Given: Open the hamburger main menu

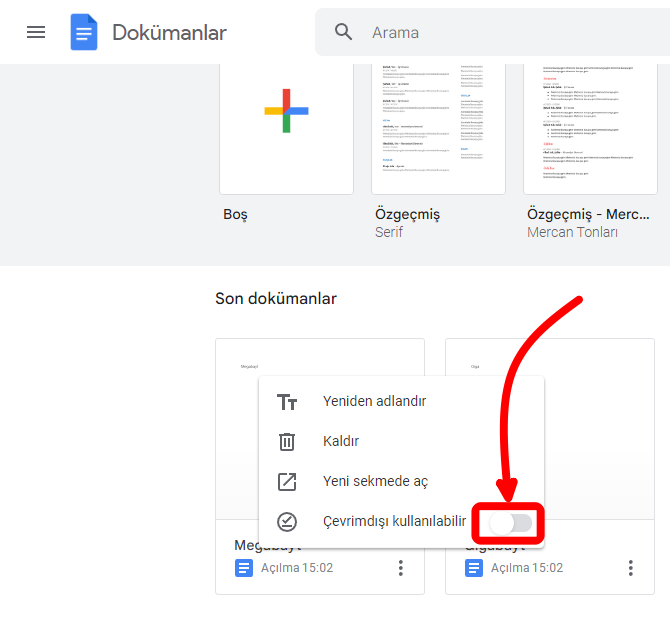Looking at the screenshot, I should 36,32.
